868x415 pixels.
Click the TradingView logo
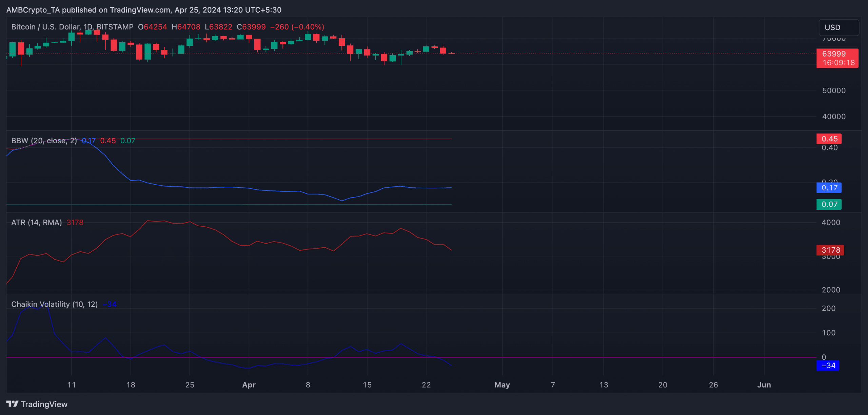pos(12,404)
